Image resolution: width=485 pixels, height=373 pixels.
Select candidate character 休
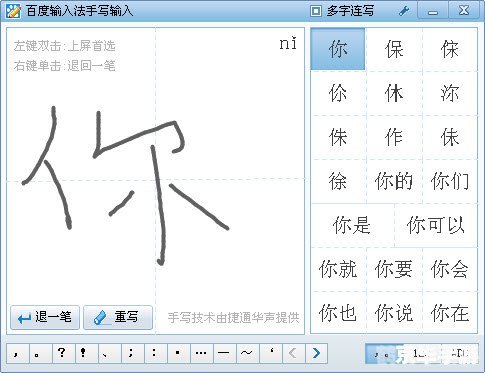coord(394,93)
